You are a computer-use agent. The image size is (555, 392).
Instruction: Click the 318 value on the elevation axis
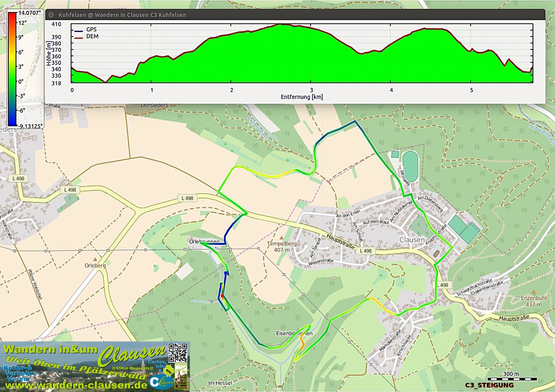pos(56,83)
